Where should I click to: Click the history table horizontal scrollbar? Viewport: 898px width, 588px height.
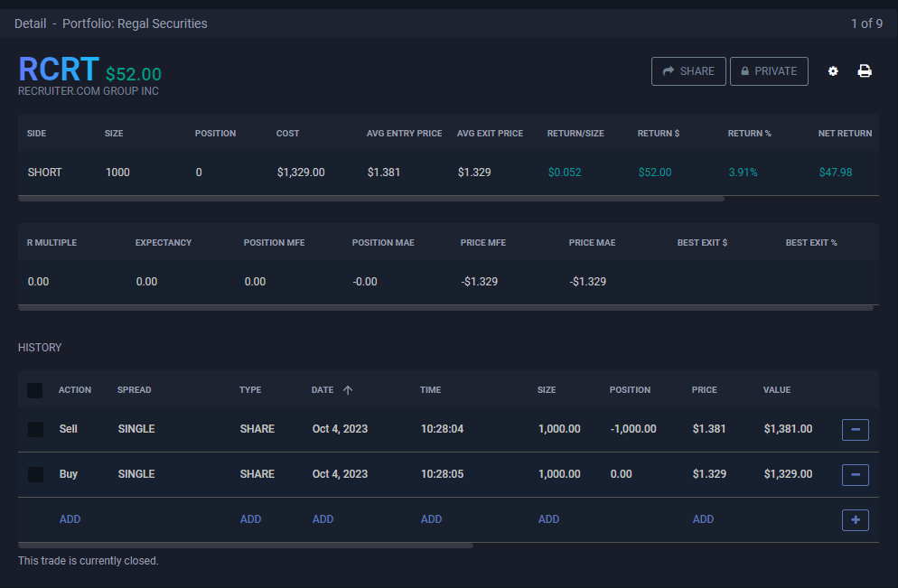tap(245, 546)
